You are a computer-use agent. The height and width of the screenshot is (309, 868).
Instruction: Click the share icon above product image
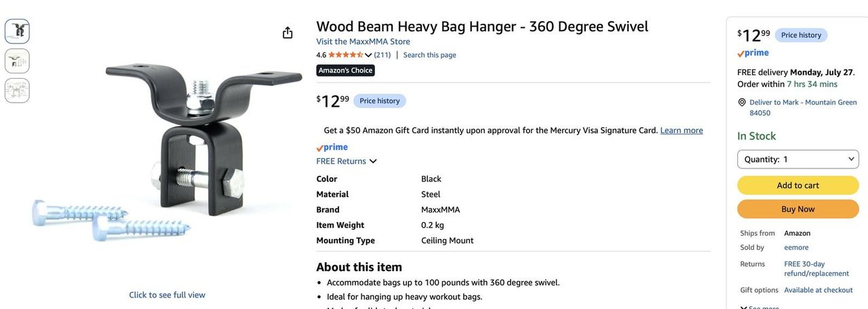pos(288,33)
